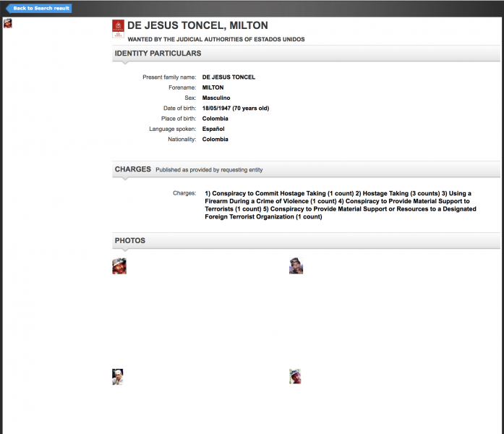Click the date of birth value 18/05/1947
This screenshot has height=434, width=504.
click(x=235, y=109)
